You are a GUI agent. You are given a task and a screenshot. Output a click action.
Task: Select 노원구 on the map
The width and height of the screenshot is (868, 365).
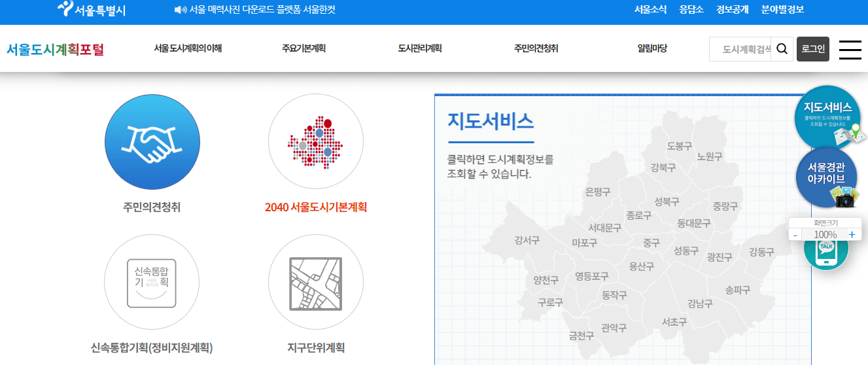click(x=710, y=156)
